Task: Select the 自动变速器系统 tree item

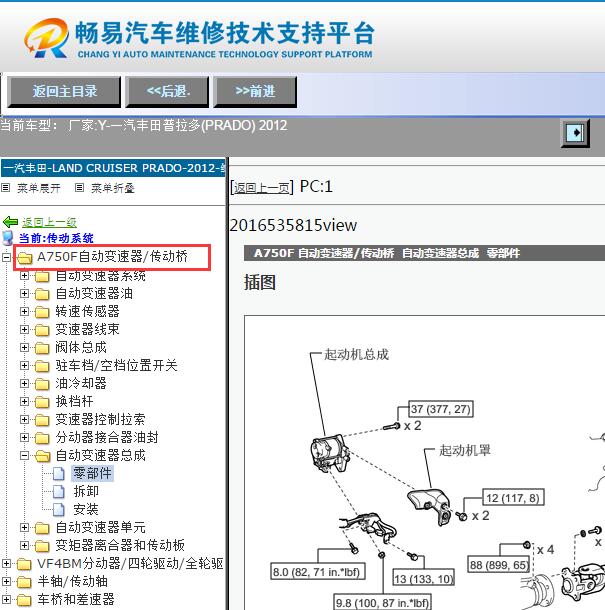Action: (100, 276)
